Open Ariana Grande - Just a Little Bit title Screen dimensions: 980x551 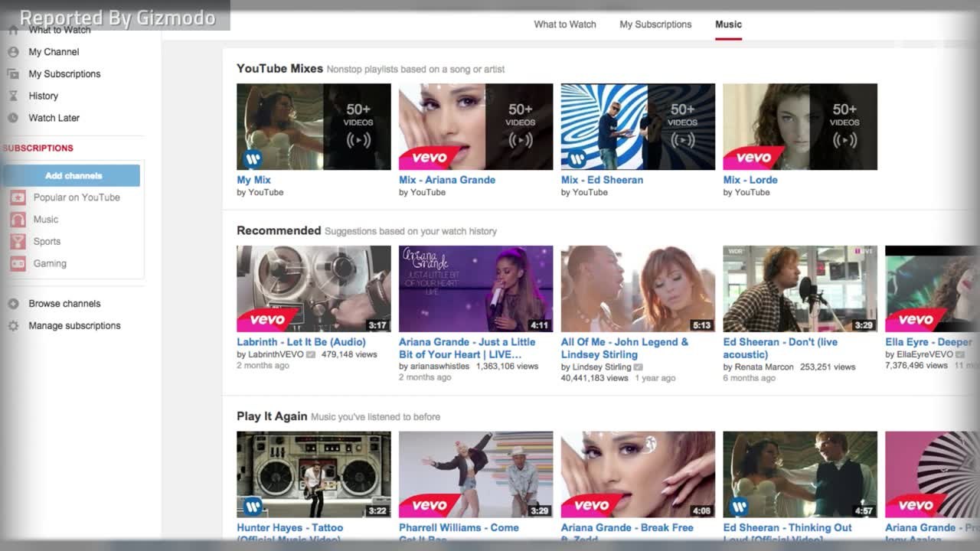click(x=467, y=348)
